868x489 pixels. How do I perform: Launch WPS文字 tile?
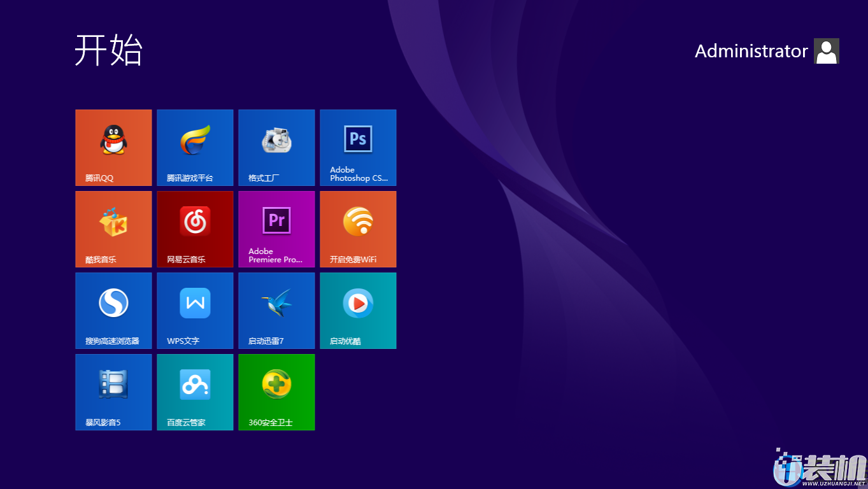[x=195, y=311]
